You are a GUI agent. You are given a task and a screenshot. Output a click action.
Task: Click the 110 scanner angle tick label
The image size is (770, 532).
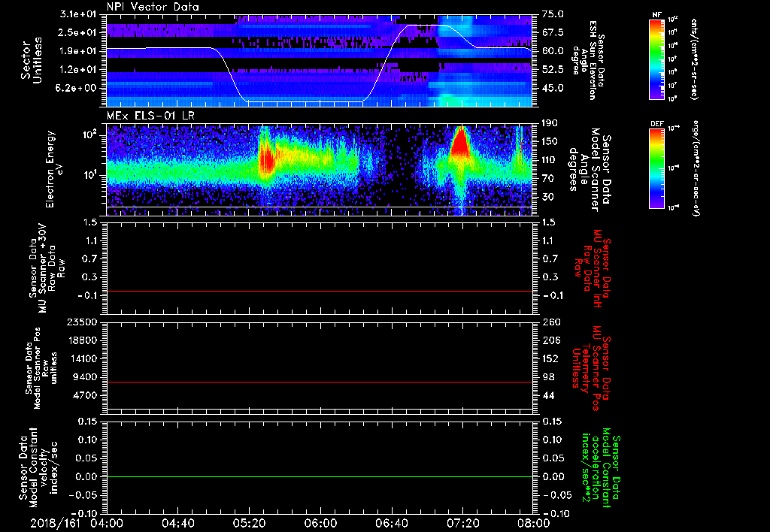coord(550,160)
